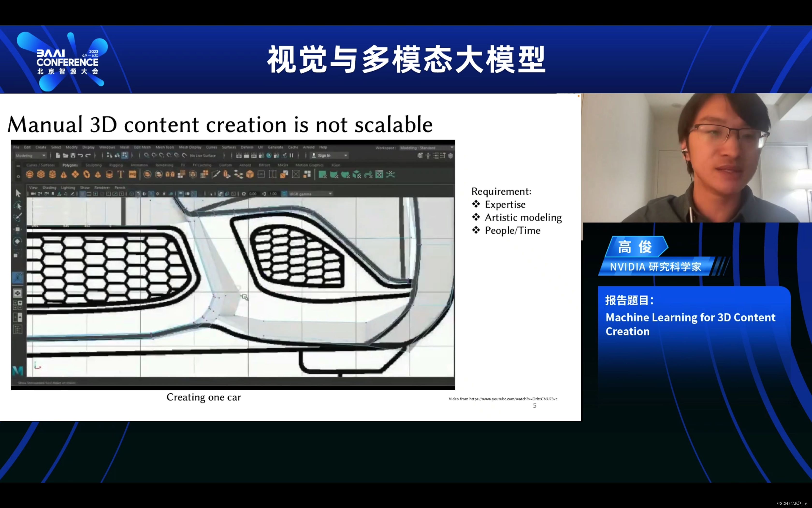Viewport: 812px width, 508px height.
Task: Click the Open Scene folder icon
Action: point(65,156)
